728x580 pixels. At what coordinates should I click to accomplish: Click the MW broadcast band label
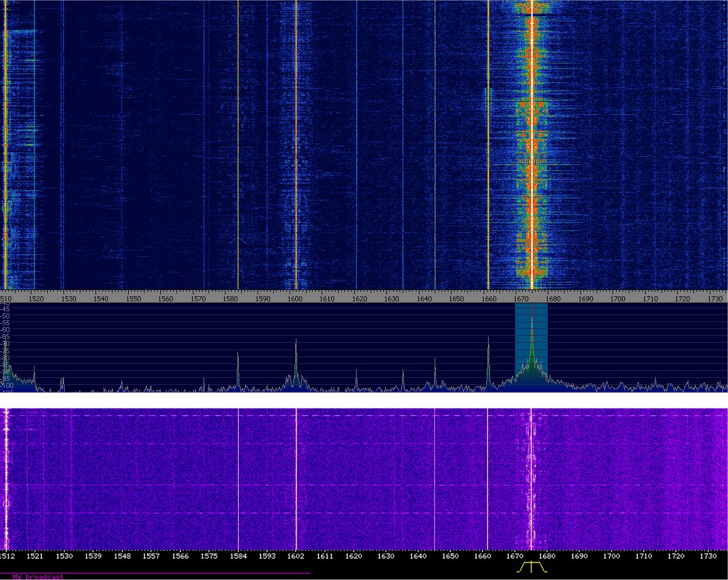[38, 576]
